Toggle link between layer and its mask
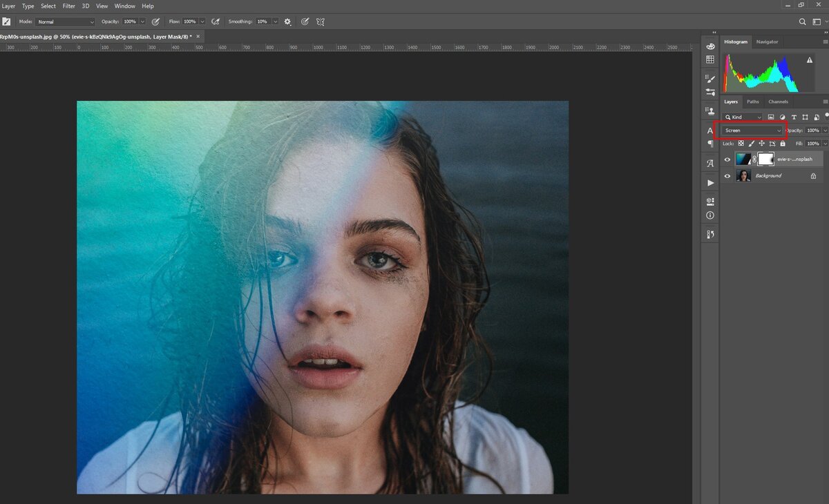The image size is (829, 504). pos(754,159)
